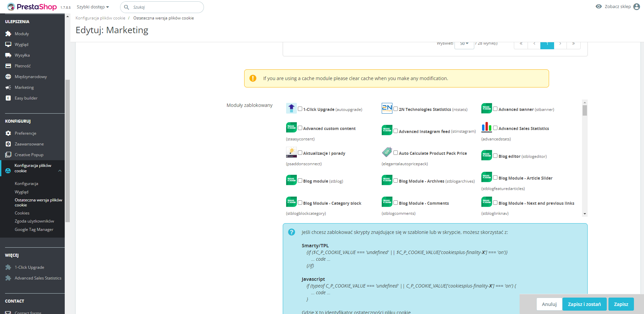Image resolution: width=644 pixels, height=314 pixels.
Task: Collapse the Konfiguracja plików cookie submenu chevron
Action: tap(60, 171)
